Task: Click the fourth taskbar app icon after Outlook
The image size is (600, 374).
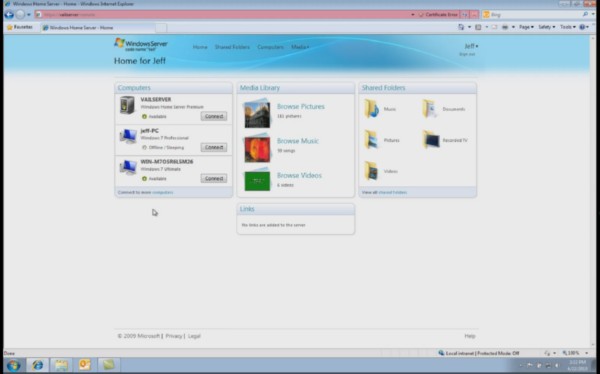Action: 108,365
